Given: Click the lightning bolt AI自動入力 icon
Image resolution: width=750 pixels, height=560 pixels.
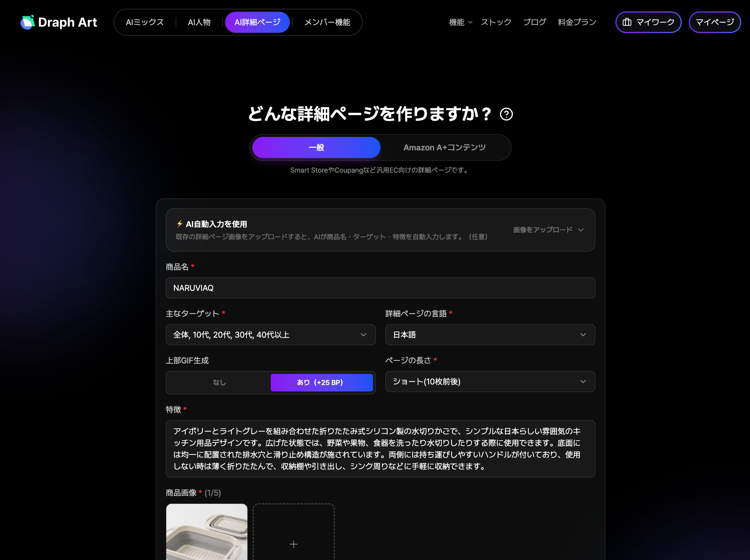Looking at the screenshot, I should [180, 224].
